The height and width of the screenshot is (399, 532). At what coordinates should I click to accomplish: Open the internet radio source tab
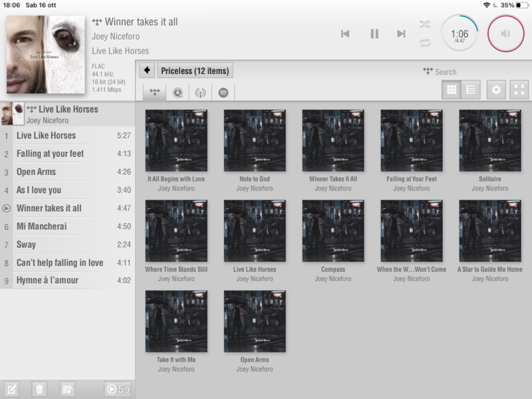pyautogui.click(x=200, y=92)
